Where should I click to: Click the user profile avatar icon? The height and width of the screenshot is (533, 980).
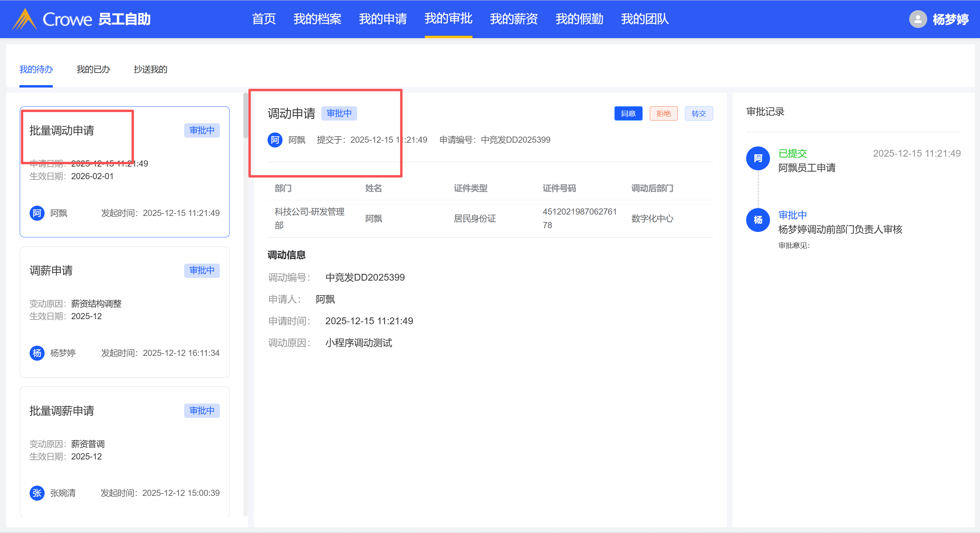click(x=918, y=19)
